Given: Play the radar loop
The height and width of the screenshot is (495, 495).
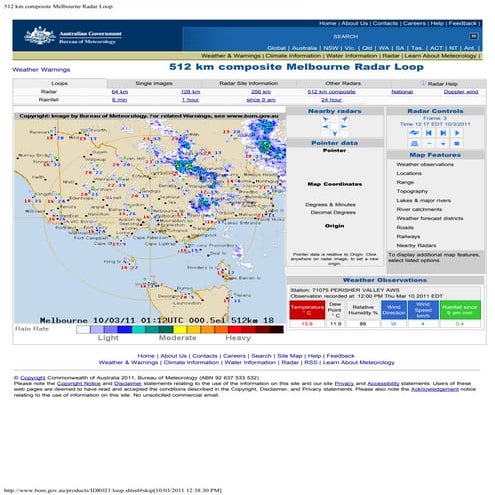Looking at the screenshot, I should click(457, 133).
